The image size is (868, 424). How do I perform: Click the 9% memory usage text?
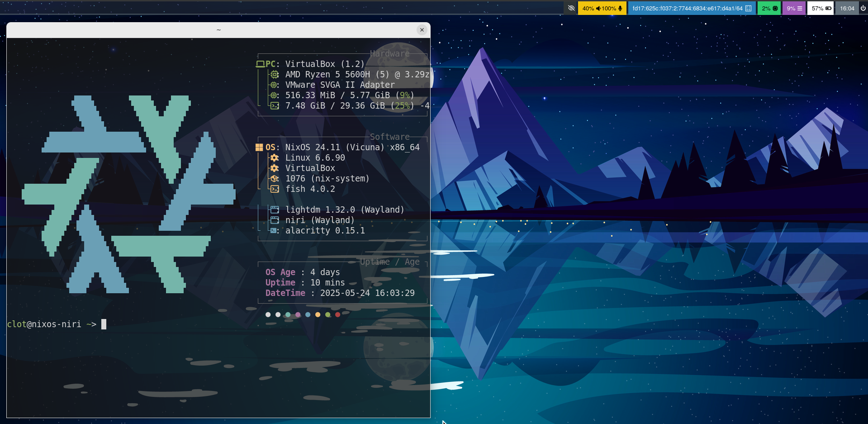point(791,8)
